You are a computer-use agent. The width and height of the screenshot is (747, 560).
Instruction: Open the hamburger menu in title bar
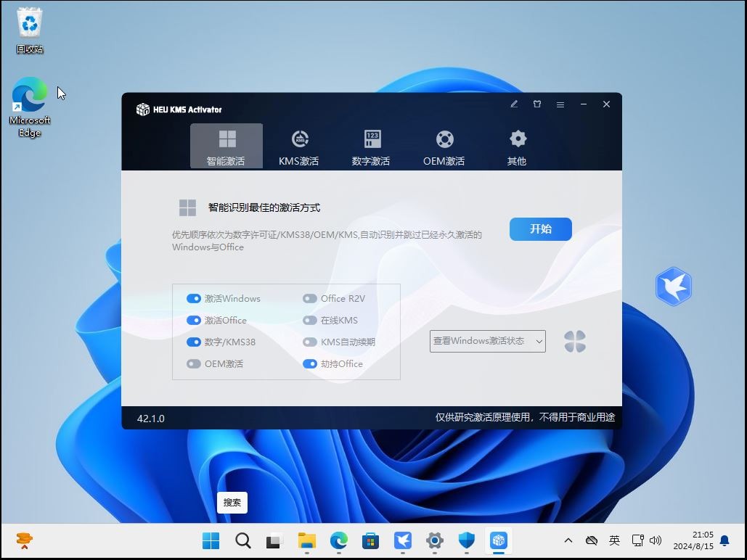[560, 104]
